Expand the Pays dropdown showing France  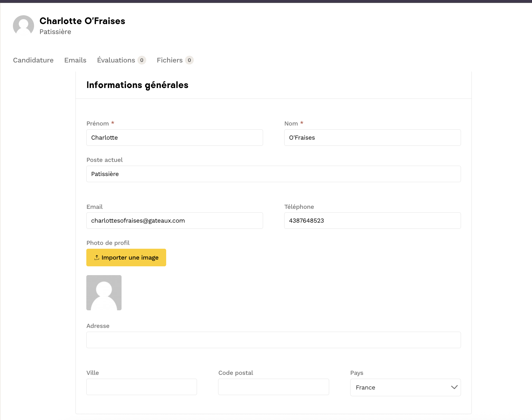tap(405, 387)
